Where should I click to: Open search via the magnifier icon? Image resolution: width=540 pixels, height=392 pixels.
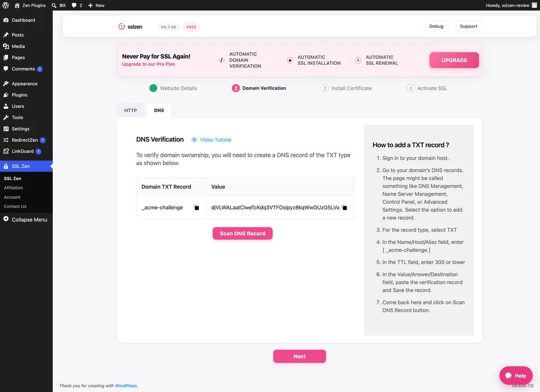(x=54, y=5)
